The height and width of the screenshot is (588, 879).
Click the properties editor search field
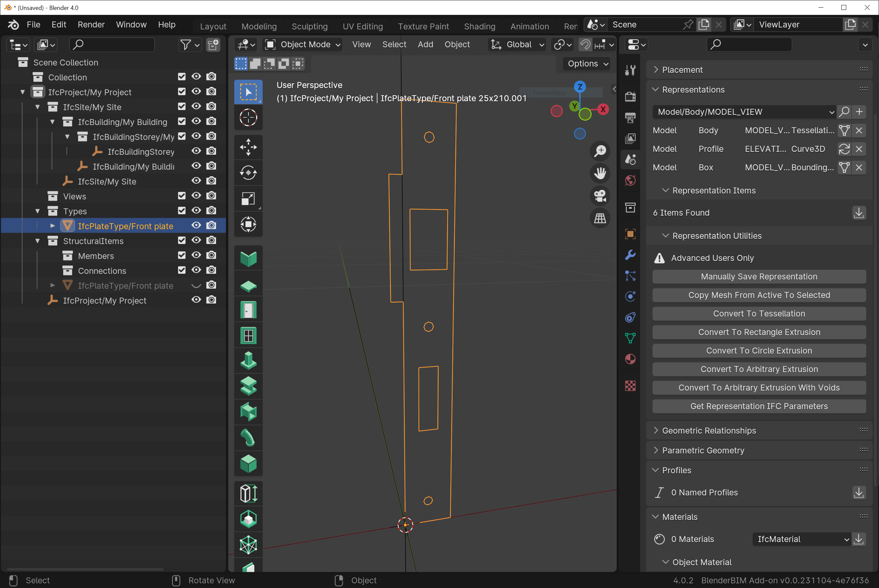749,45
